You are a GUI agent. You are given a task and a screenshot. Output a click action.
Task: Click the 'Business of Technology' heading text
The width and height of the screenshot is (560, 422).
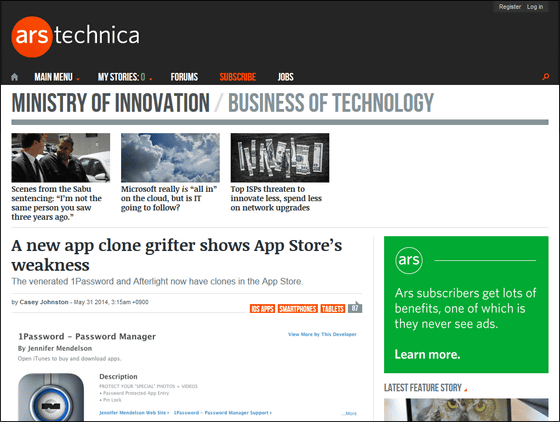click(331, 103)
